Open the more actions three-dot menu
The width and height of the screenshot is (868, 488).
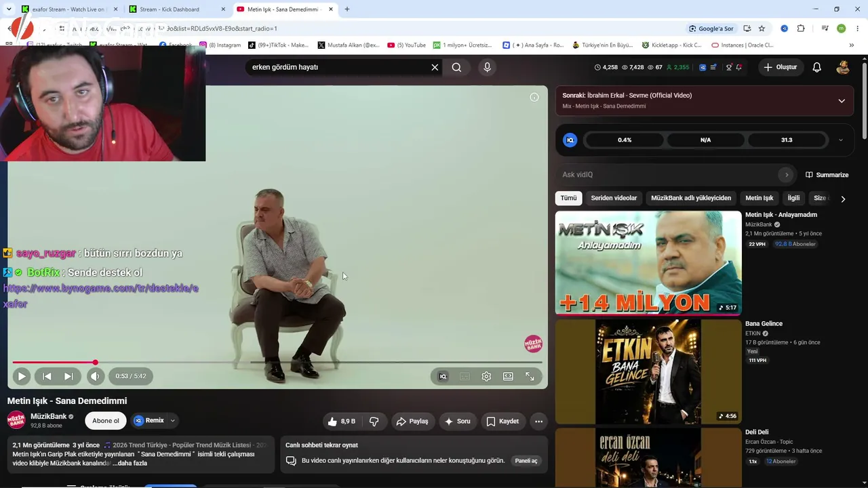(538, 422)
